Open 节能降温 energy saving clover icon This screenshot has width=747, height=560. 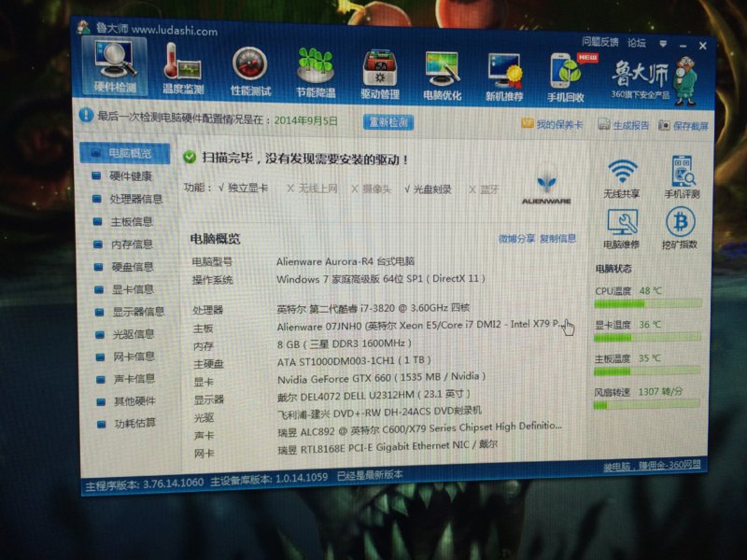tap(316, 73)
